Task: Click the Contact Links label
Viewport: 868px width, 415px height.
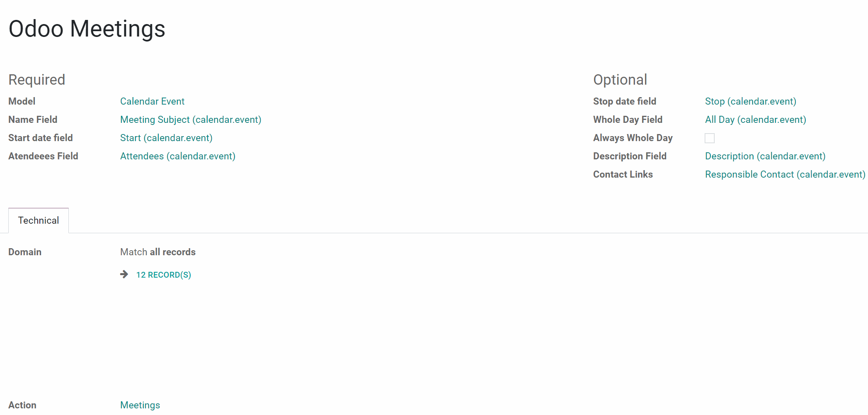Action: pos(623,174)
